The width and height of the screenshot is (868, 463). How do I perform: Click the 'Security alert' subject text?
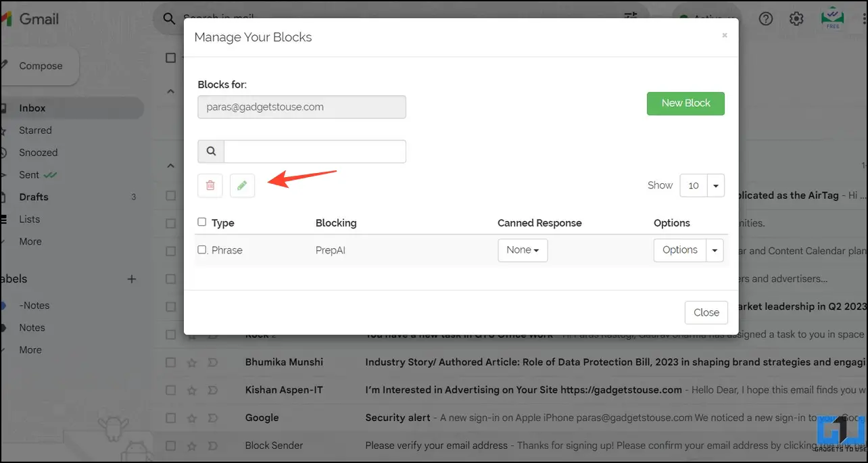(x=397, y=418)
